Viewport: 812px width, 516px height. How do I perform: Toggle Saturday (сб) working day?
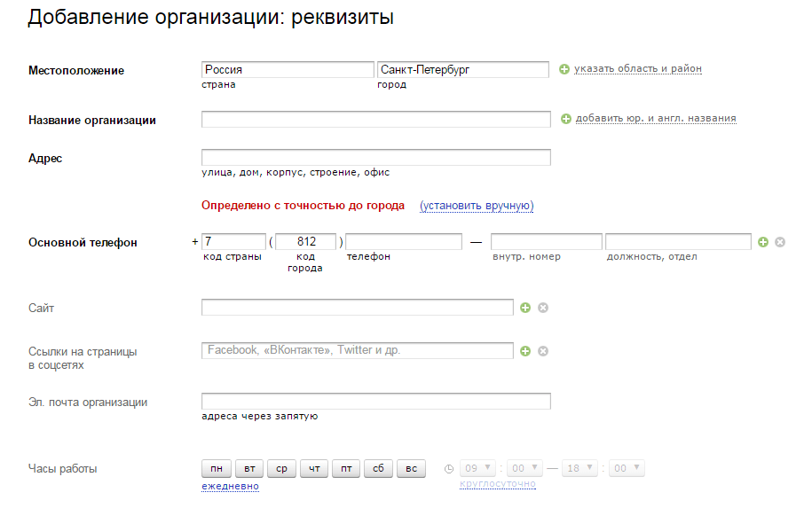tap(378, 469)
